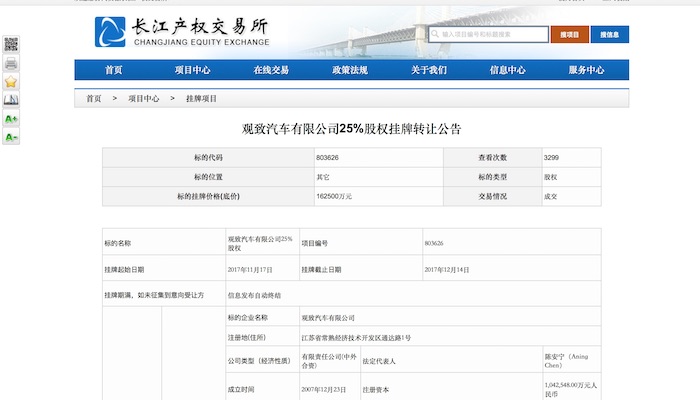Select the start date 2017年11月17日
This screenshot has width=700, height=400.
click(x=250, y=270)
